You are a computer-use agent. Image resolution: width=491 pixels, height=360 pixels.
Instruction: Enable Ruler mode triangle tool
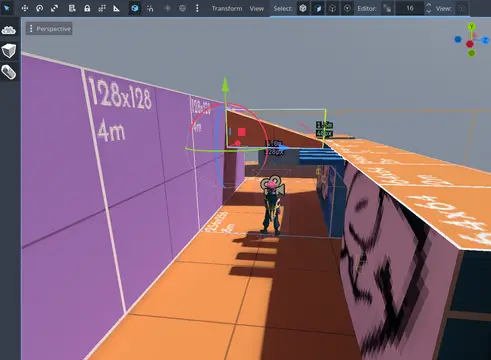click(116, 8)
